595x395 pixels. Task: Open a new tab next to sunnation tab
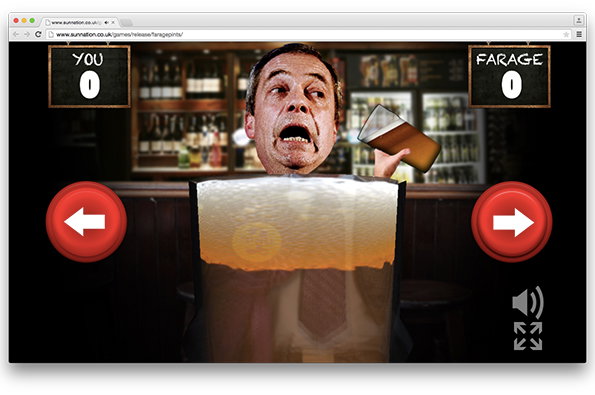point(127,23)
